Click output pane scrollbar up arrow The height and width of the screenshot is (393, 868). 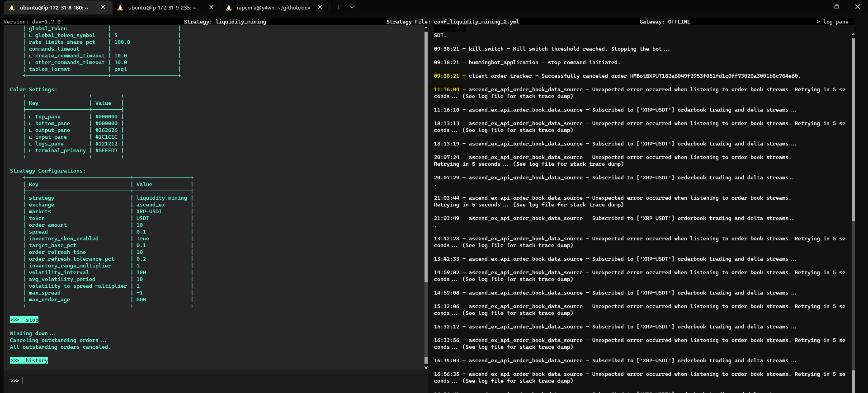[426, 28]
